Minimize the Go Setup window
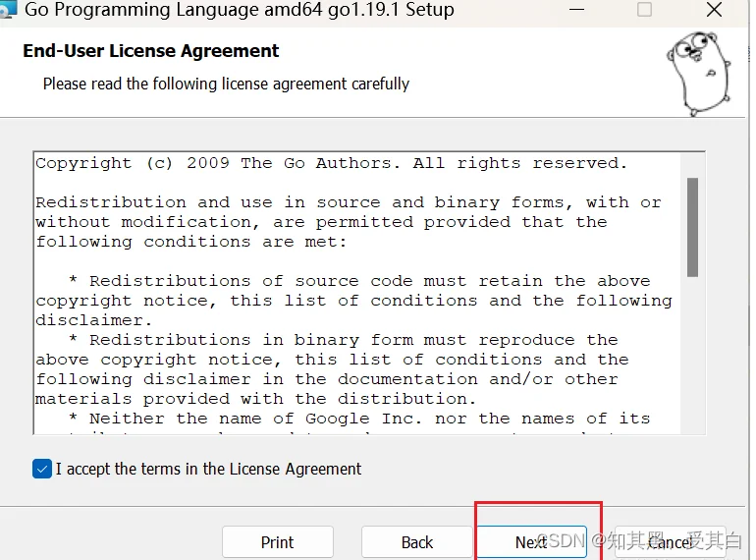 coord(576,10)
